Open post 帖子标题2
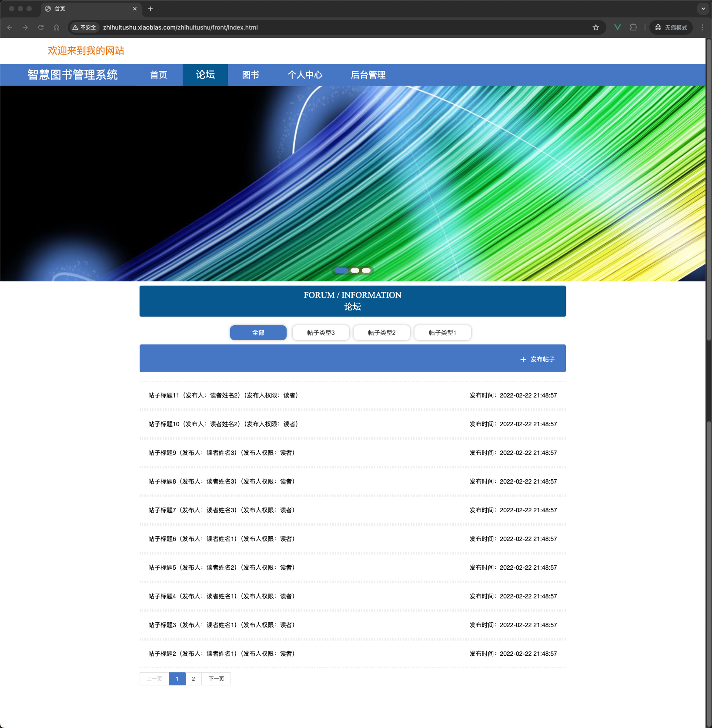712x728 pixels. click(x=353, y=654)
